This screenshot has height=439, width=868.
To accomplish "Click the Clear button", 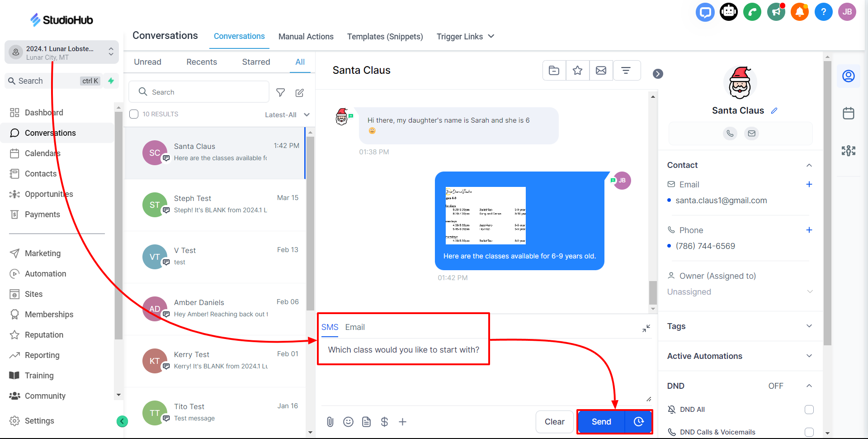I will tap(555, 422).
